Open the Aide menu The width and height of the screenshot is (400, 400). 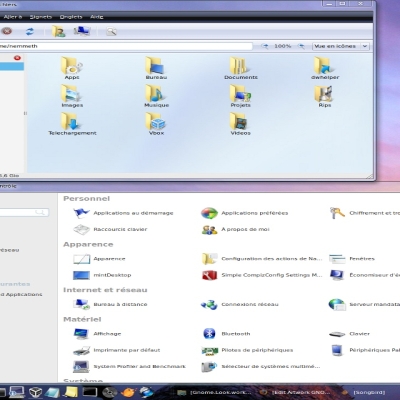point(97,17)
